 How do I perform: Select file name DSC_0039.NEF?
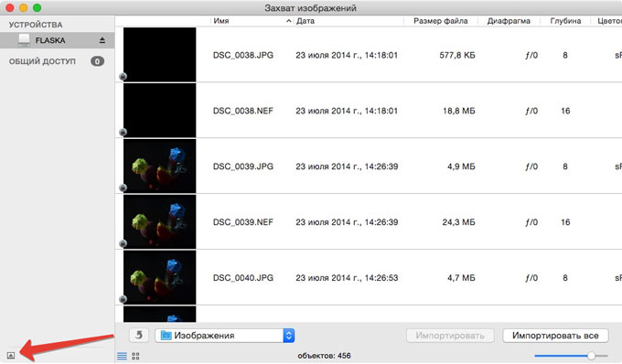(x=243, y=222)
